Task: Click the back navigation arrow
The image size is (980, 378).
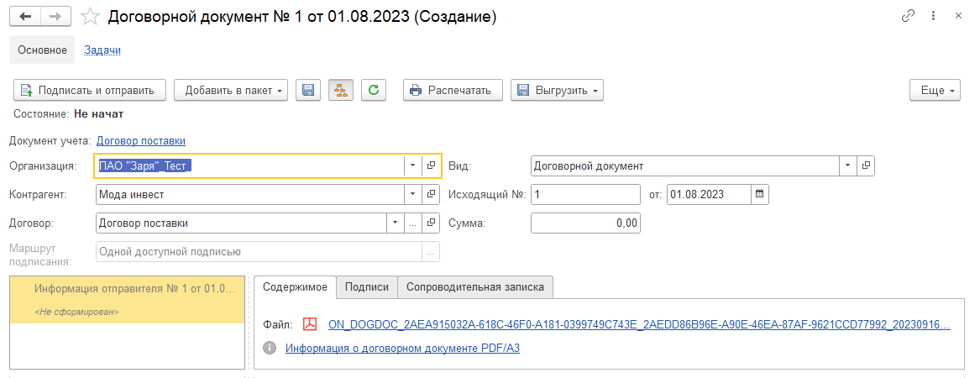Action: pos(24,16)
